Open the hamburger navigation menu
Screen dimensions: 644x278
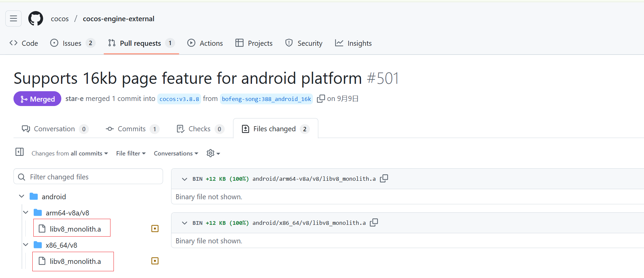point(13,19)
